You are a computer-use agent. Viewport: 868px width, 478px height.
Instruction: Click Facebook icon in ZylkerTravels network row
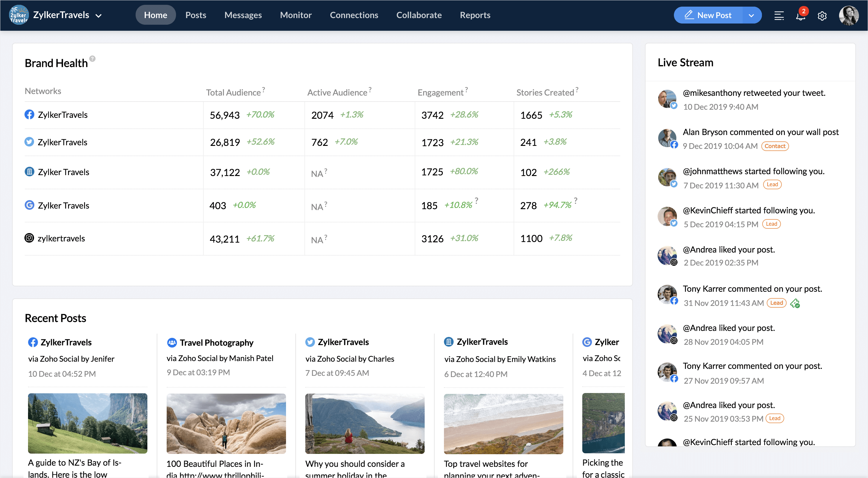pos(29,115)
